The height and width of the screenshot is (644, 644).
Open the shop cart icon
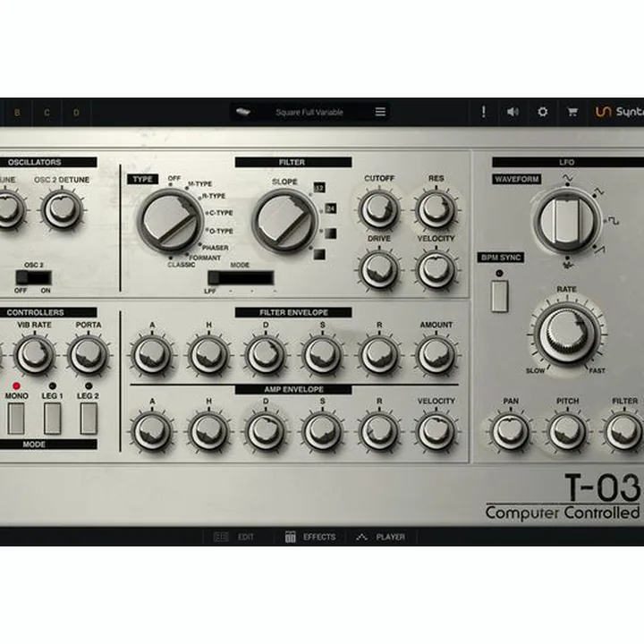pyautogui.click(x=572, y=112)
